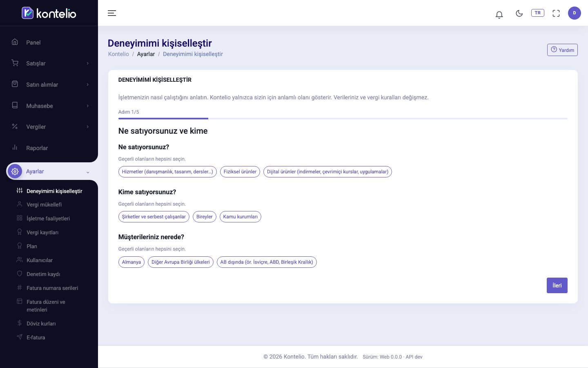Click the step progress bar
Viewport: 588px width, 368px height.
(x=343, y=119)
